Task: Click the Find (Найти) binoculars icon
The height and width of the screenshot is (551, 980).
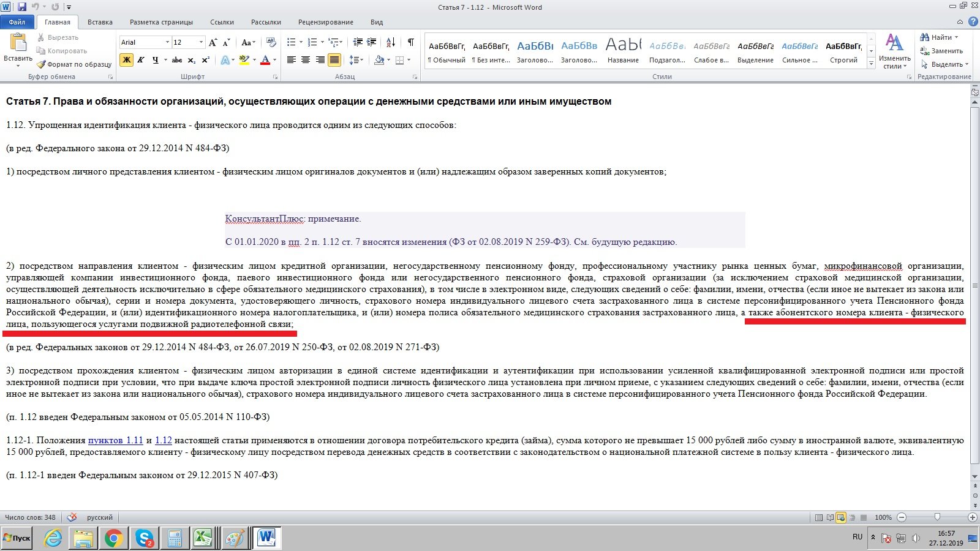Action: pos(925,37)
